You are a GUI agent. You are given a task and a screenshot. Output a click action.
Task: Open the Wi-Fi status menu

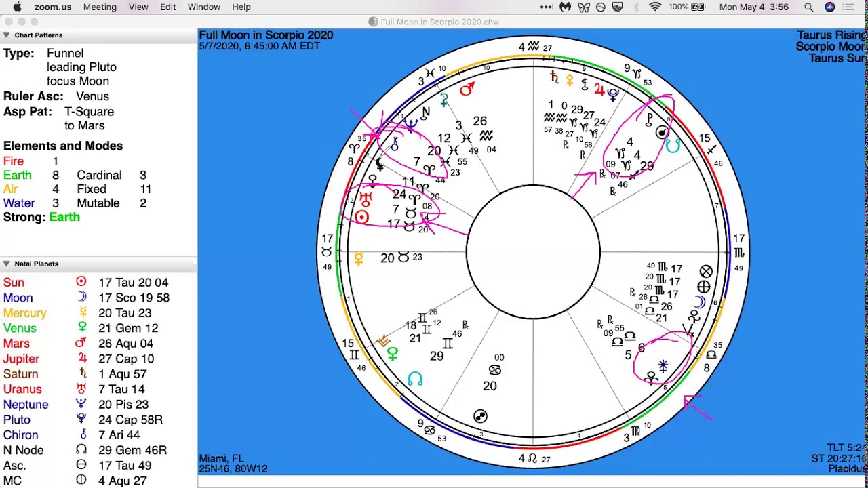[x=655, y=7]
